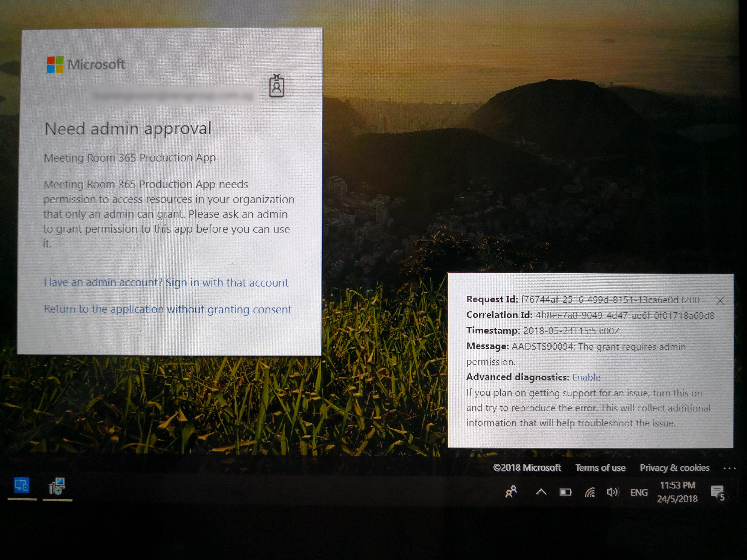Return to application without granting consent

point(168,309)
